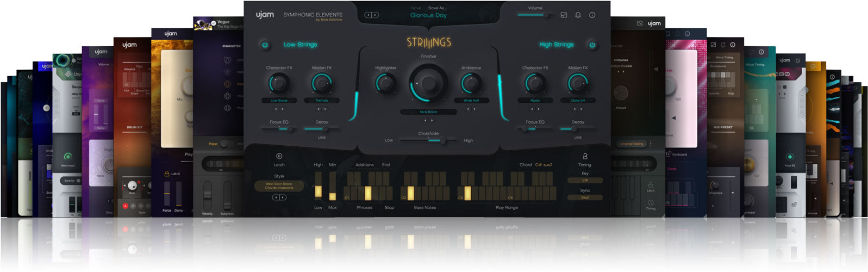Click the ujam logo in Symphonic Elements

point(265,15)
